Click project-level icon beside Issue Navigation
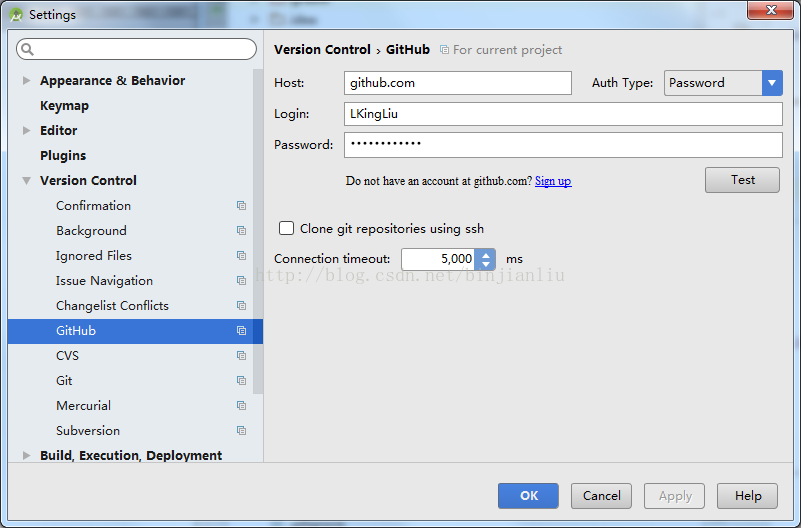This screenshot has width=801, height=528. coord(242,280)
